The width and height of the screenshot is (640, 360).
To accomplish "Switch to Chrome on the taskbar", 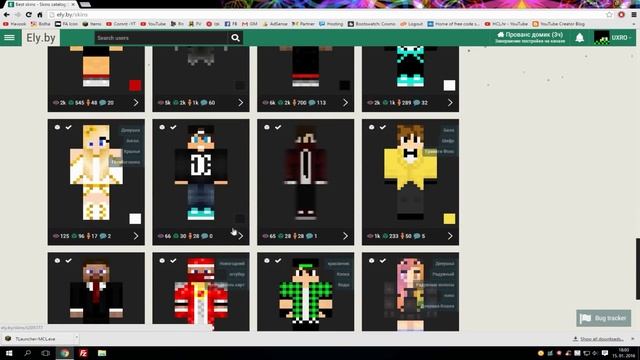I will click(x=64, y=353).
